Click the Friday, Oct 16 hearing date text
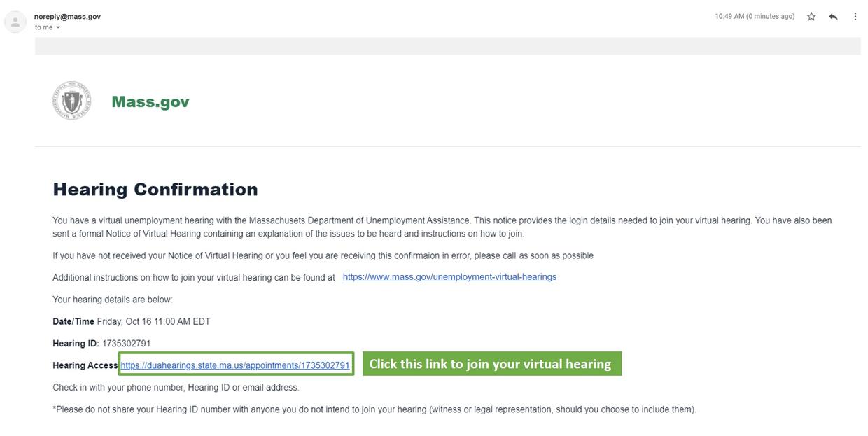Image resolution: width=868 pixels, height=436 pixels. tap(153, 322)
